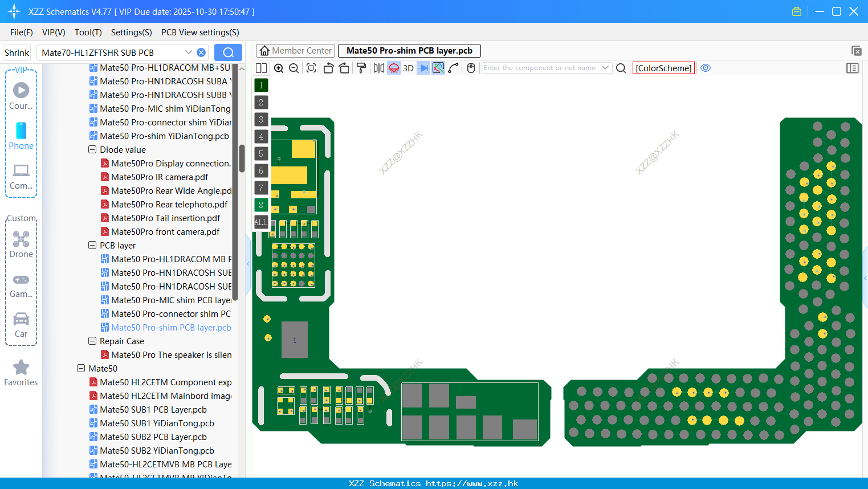The image size is (868, 489).
Task: Open the model search dropdown chevron
Action: 188,52
